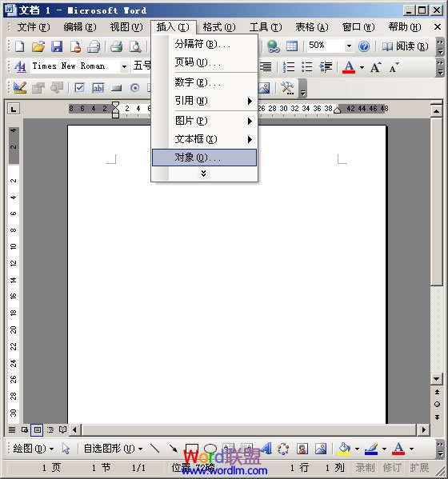Open the Times New Roman font dropdown
Screen dimensions: 448x479
[x=124, y=66]
